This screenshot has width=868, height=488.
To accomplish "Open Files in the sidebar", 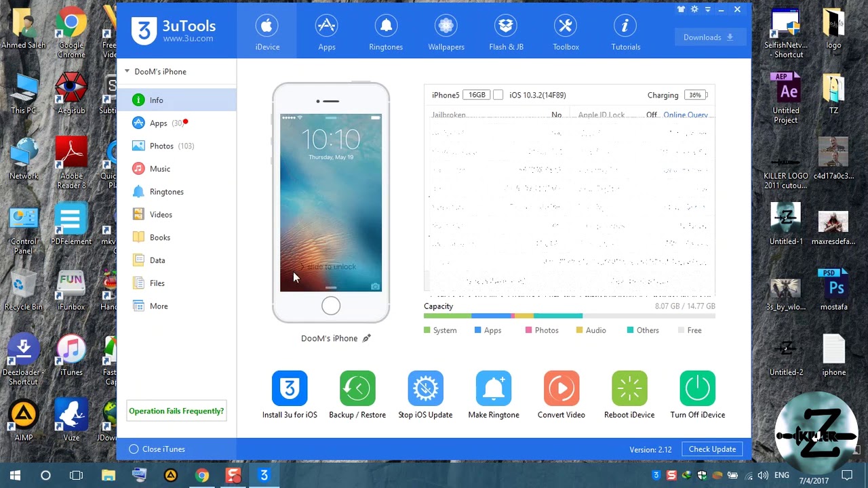I will (176, 283).
